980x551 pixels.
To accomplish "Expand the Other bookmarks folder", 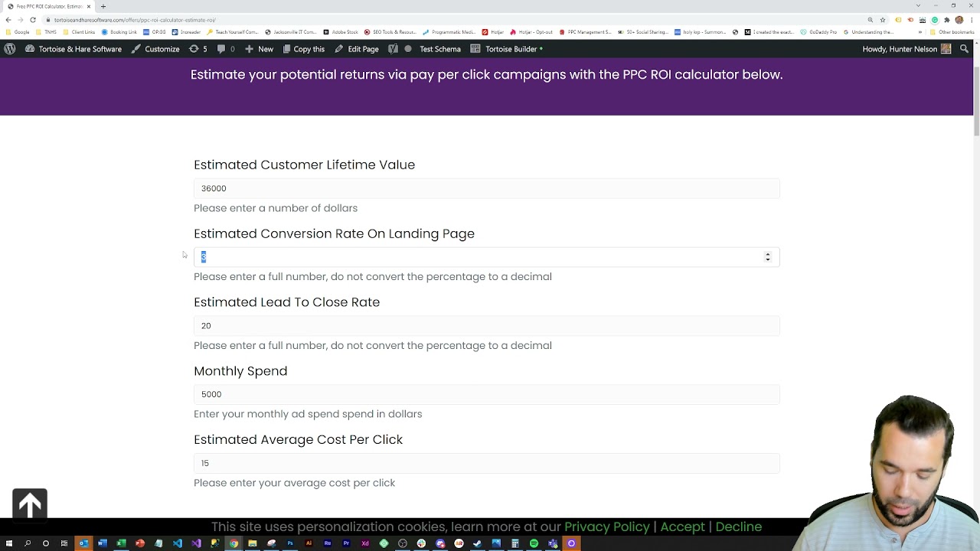I will 952,32.
